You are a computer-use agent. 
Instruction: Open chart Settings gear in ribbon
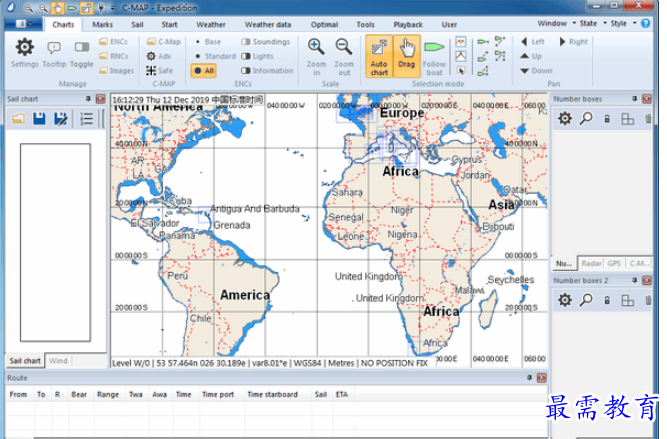[x=24, y=53]
